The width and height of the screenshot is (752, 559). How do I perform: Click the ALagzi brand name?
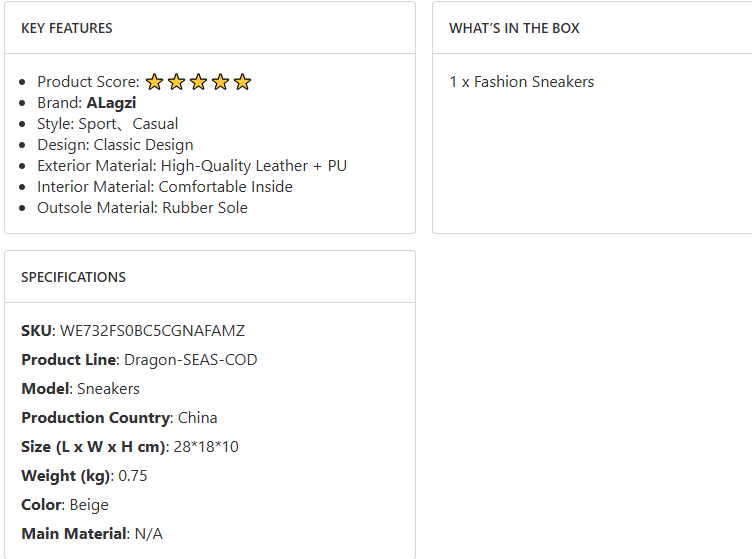(x=111, y=103)
